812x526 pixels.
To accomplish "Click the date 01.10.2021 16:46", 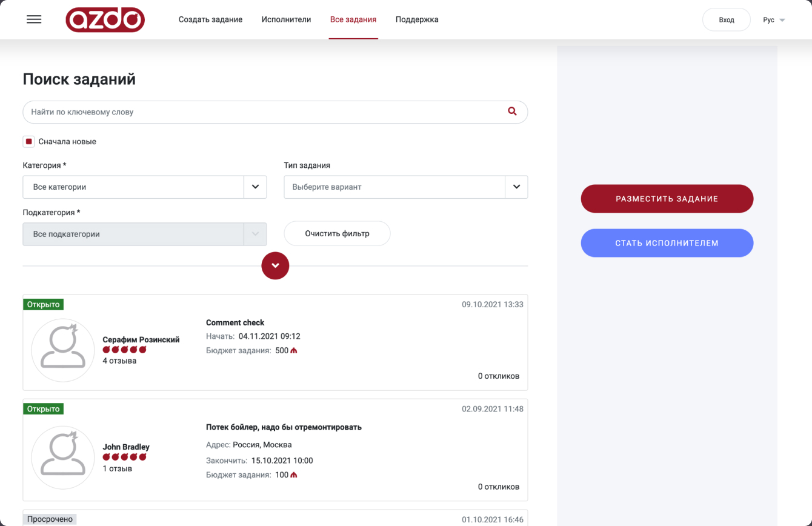I will pyautogui.click(x=493, y=519).
